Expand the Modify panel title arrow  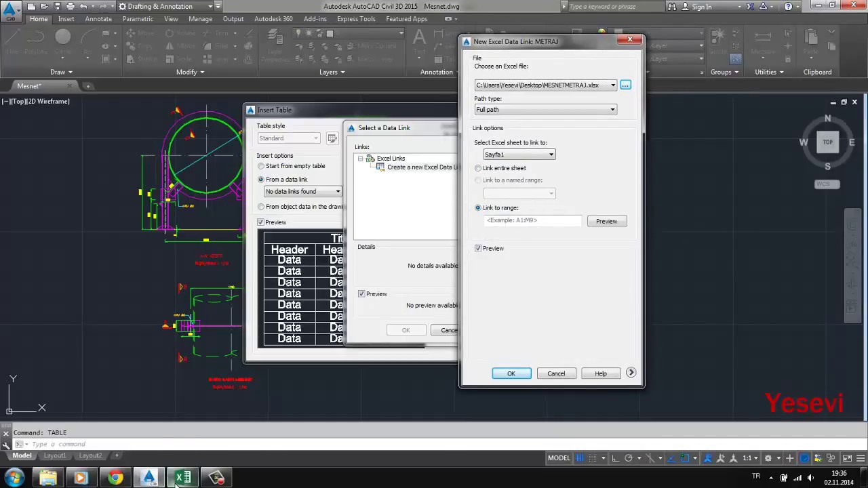pyautogui.click(x=201, y=73)
